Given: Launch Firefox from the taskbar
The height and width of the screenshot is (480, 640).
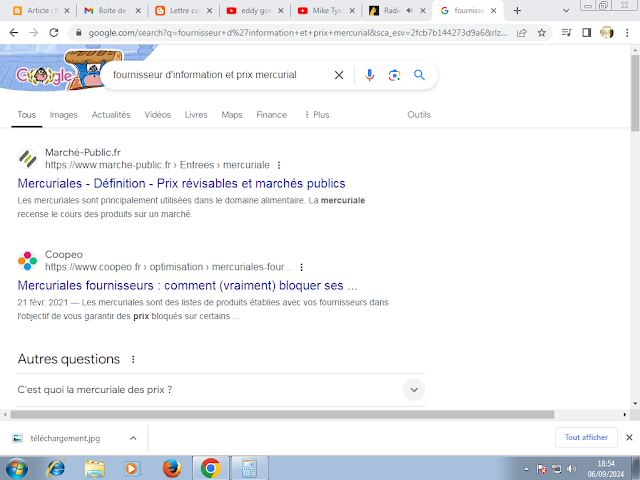Looking at the screenshot, I should coord(172,468).
